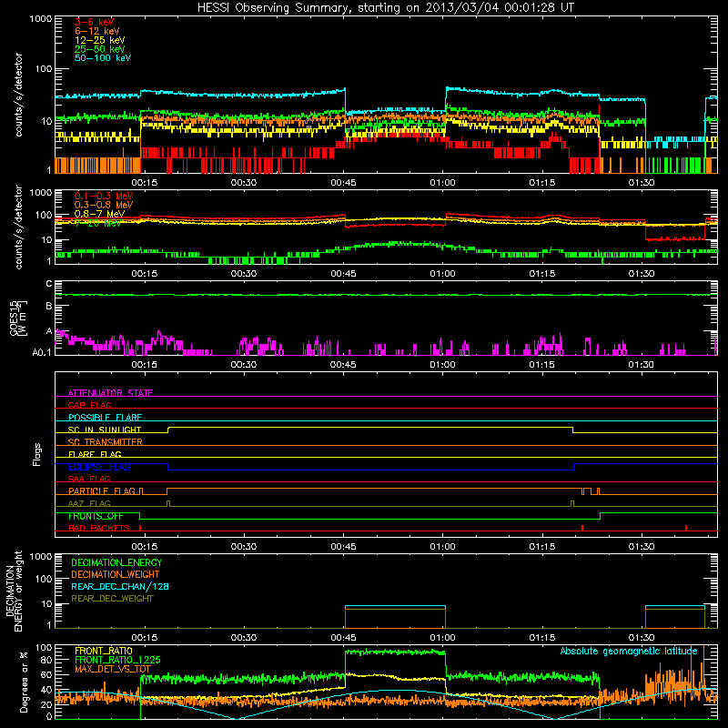Select the 12-25 keV legend label
Image resolution: width=728 pixels, height=728 pixels.
(100, 40)
